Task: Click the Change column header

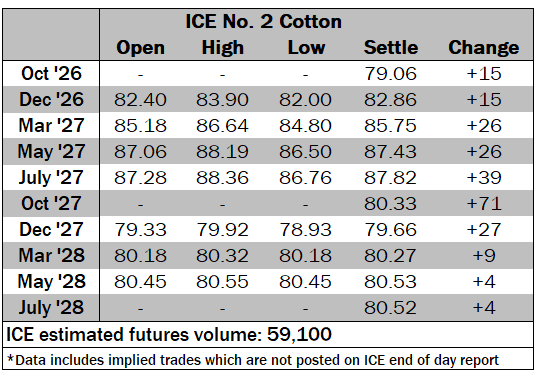Action: pos(484,48)
